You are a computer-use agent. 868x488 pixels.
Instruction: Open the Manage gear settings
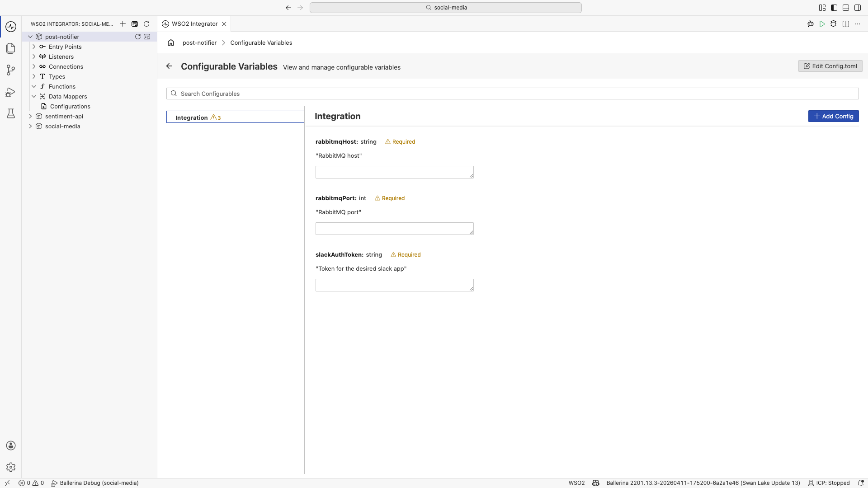(x=11, y=467)
